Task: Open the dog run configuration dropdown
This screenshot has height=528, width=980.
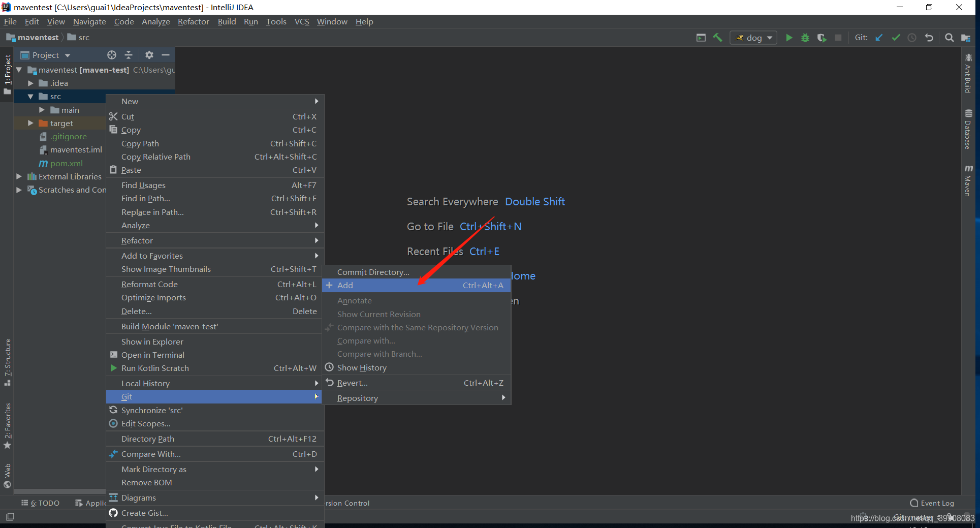Action: (754, 38)
